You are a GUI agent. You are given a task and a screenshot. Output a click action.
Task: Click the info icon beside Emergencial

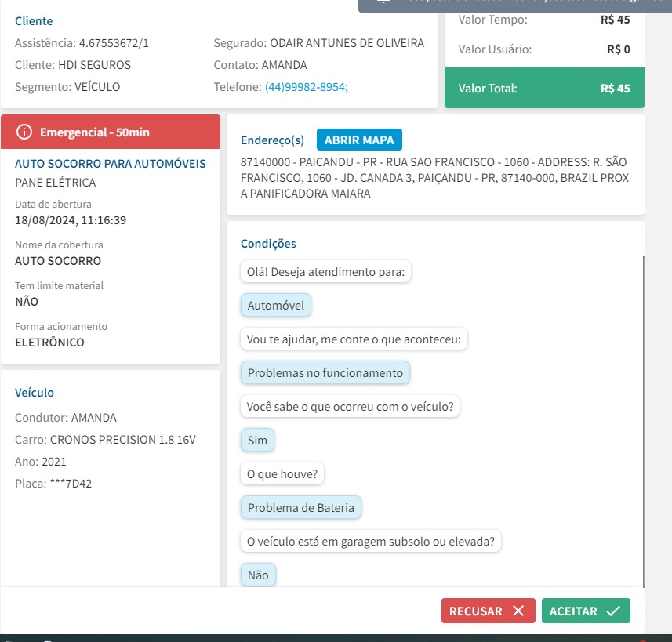pyautogui.click(x=24, y=132)
